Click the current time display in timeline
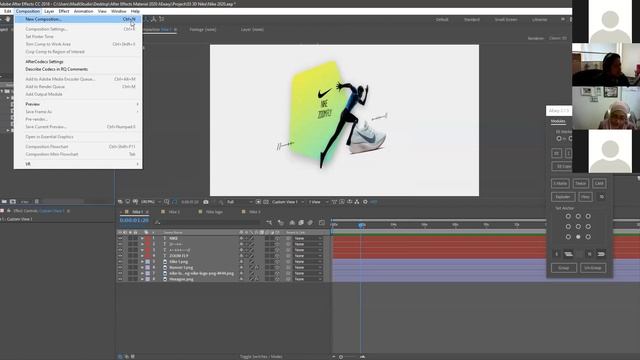The image size is (640, 360). click(x=134, y=220)
